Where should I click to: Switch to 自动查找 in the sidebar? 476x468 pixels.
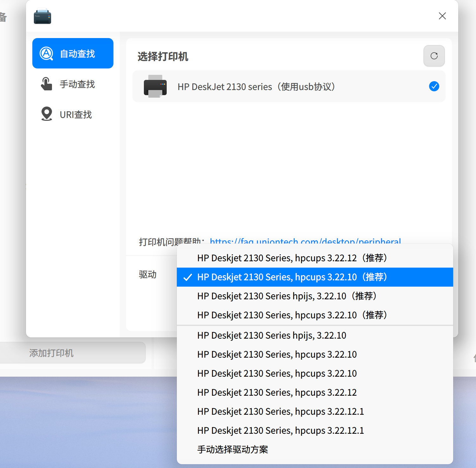pos(73,53)
